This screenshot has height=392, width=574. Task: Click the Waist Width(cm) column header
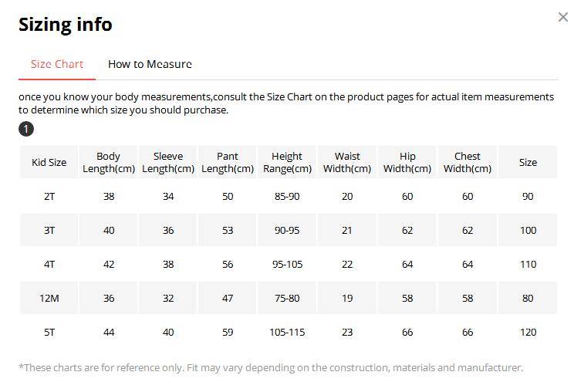(347, 163)
